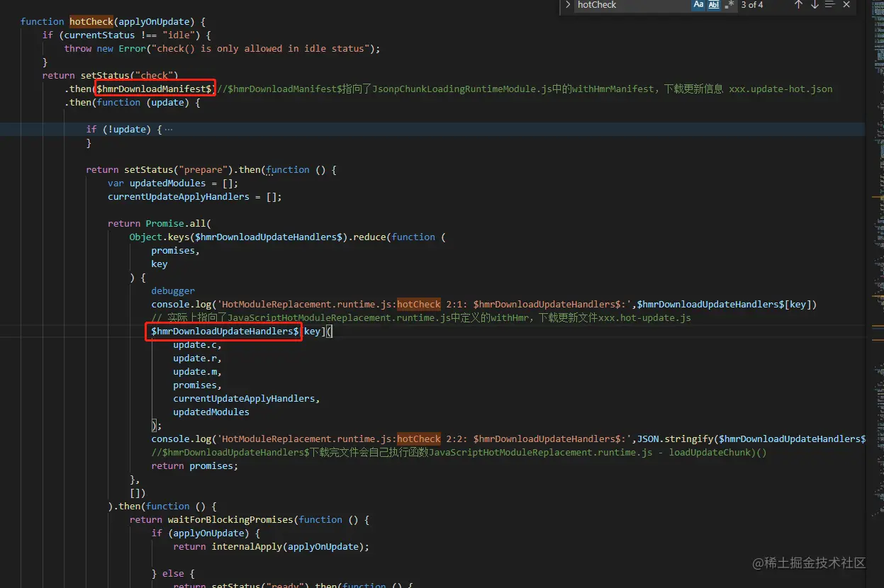Close the find widget

coord(846,5)
